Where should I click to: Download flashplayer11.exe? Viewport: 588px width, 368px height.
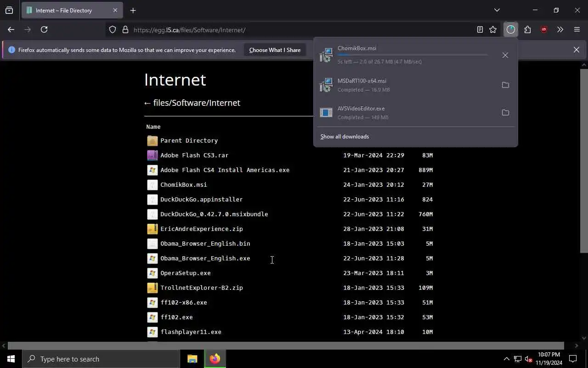coord(191,332)
